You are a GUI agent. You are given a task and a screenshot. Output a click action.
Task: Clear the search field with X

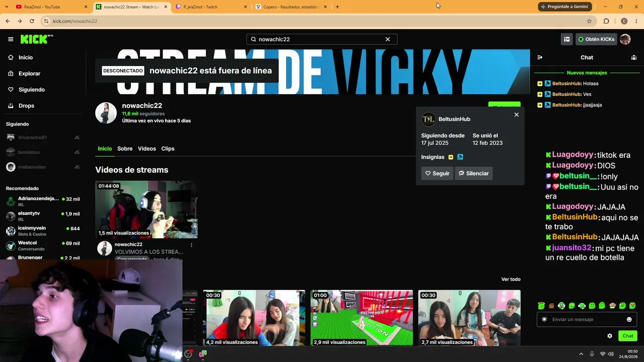click(387, 39)
